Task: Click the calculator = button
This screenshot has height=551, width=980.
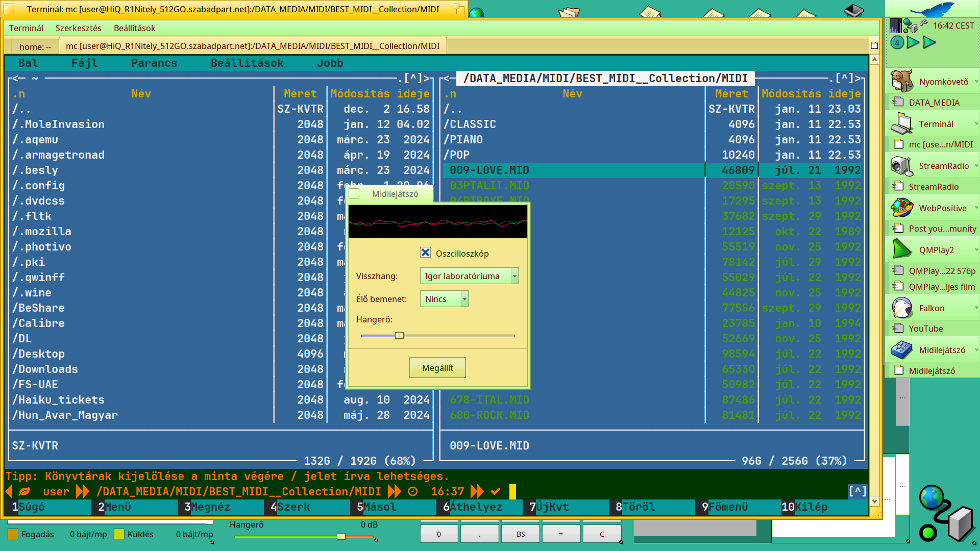Action: (561, 534)
